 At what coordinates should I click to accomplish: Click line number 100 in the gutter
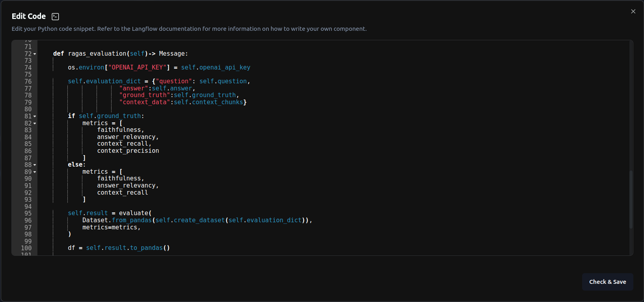[x=26, y=248]
